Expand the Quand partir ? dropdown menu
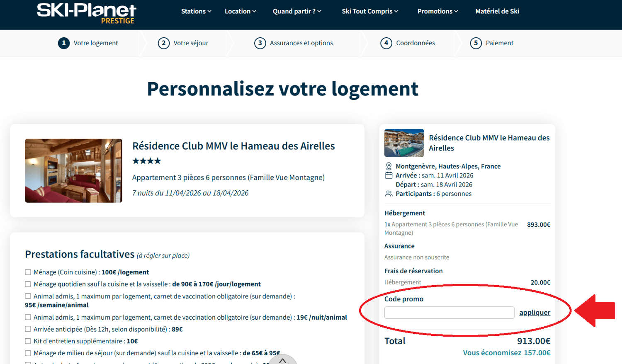This screenshot has width=622, height=364. (297, 11)
